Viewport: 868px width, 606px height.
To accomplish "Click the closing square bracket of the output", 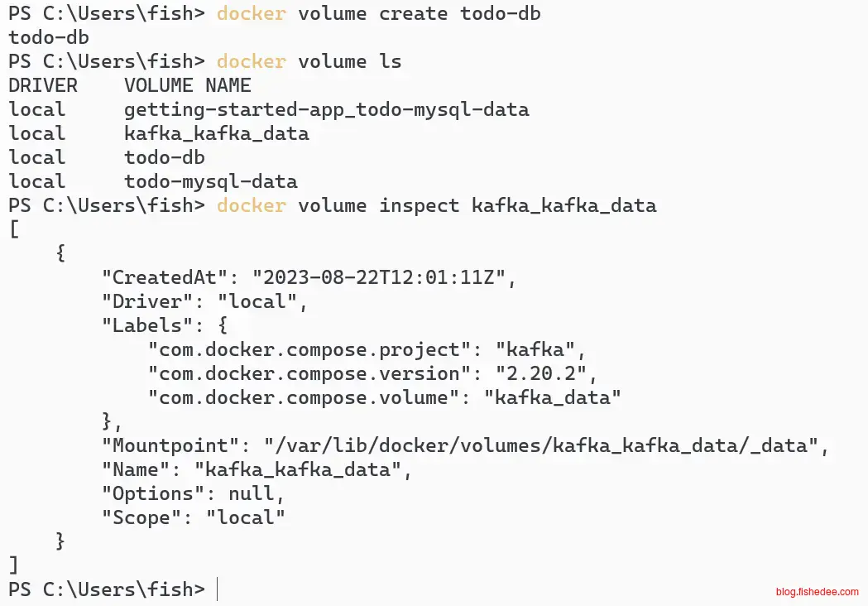I will (13, 565).
